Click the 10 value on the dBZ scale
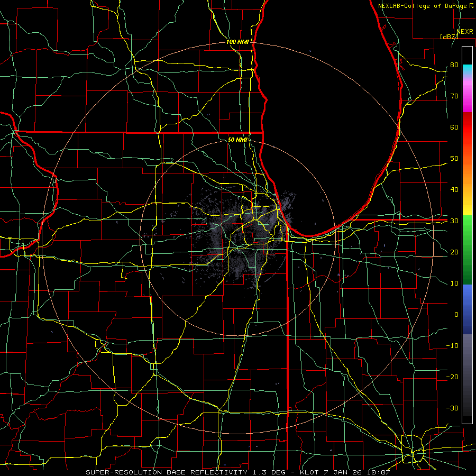 pos(454,283)
